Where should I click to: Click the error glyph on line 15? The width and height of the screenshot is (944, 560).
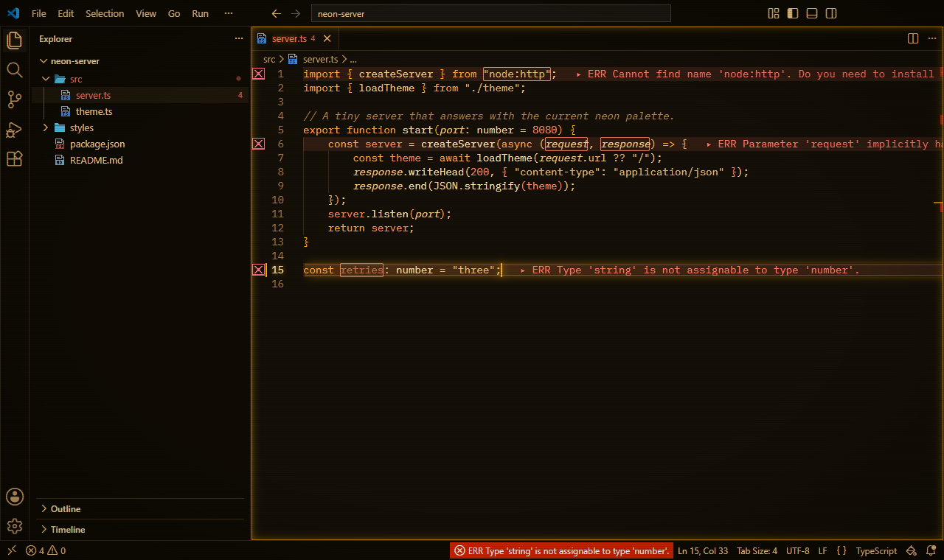[x=259, y=270]
